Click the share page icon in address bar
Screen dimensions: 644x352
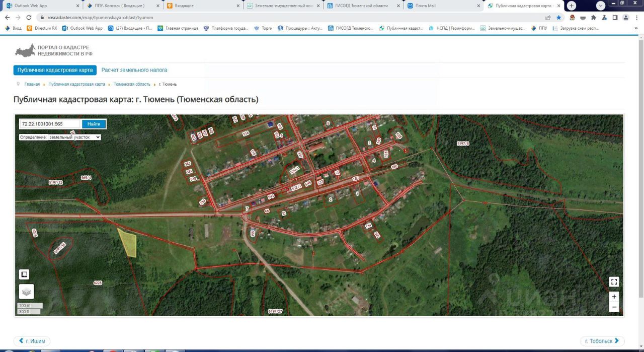[548, 17]
